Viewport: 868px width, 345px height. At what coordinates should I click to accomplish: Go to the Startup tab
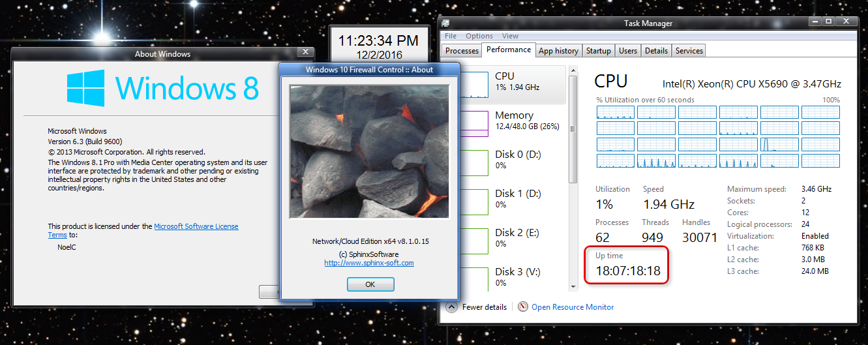coord(598,50)
